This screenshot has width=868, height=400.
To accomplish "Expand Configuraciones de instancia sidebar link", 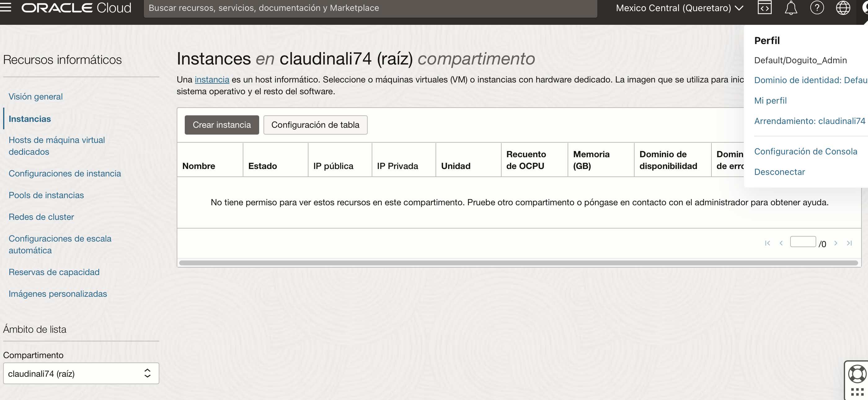I will point(65,173).
